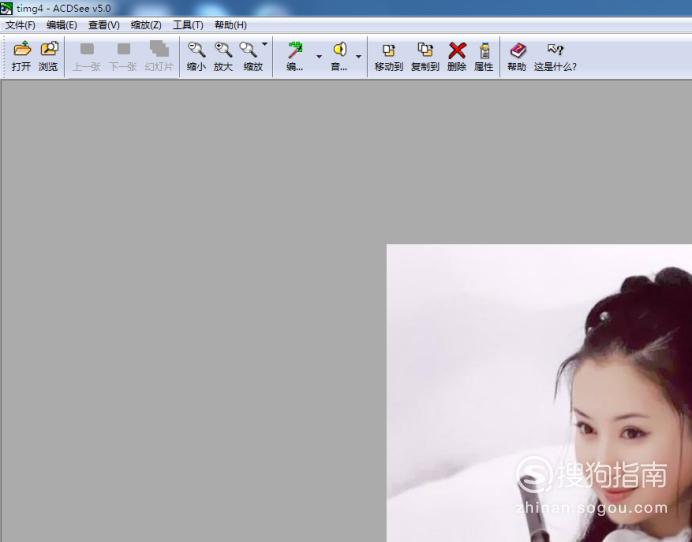
Task: Zoom out using the 缩小 magnifier
Action: tap(196, 56)
